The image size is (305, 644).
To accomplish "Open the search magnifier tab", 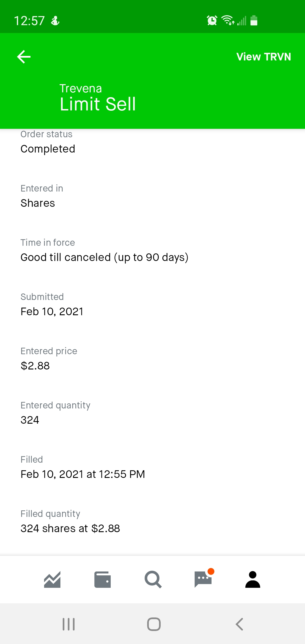I will point(153,580).
